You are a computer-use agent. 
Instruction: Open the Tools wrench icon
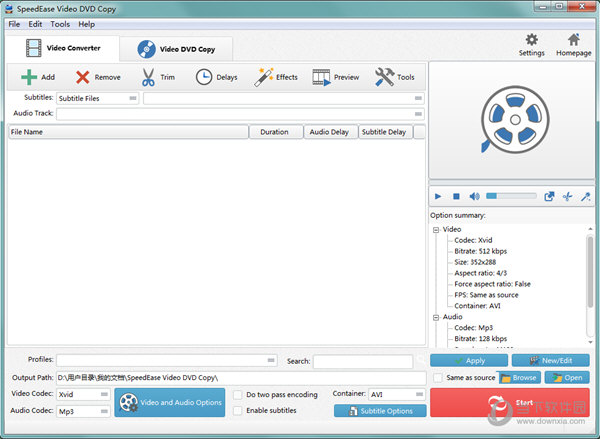click(395, 77)
